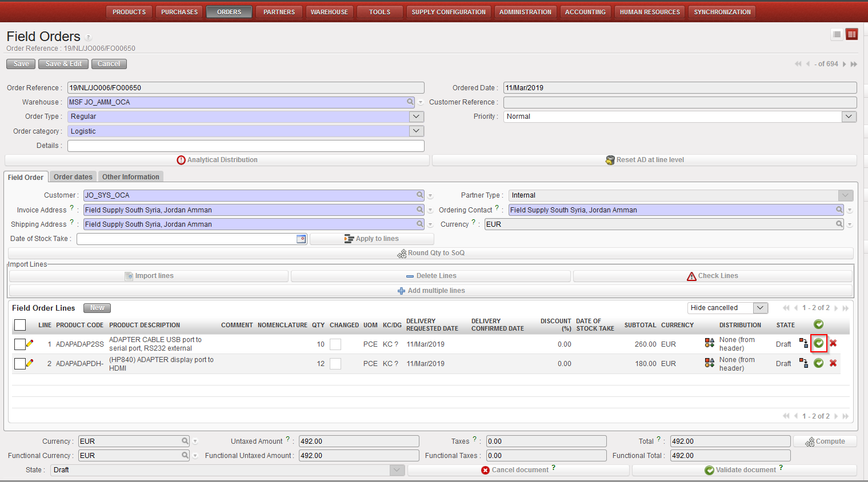
Task: Switch to the Order dates tab
Action: click(x=73, y=177)
